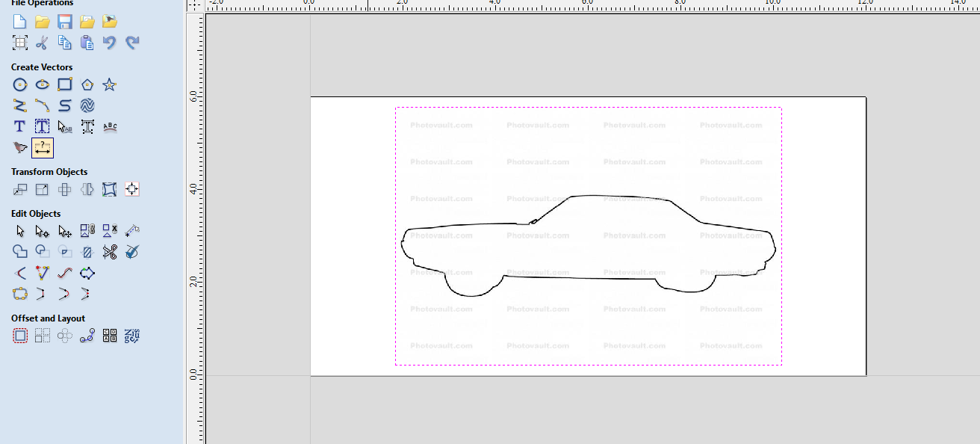Select the highlighted dimension measure tool
Viewport: 980px width, 444px height.
43,147
